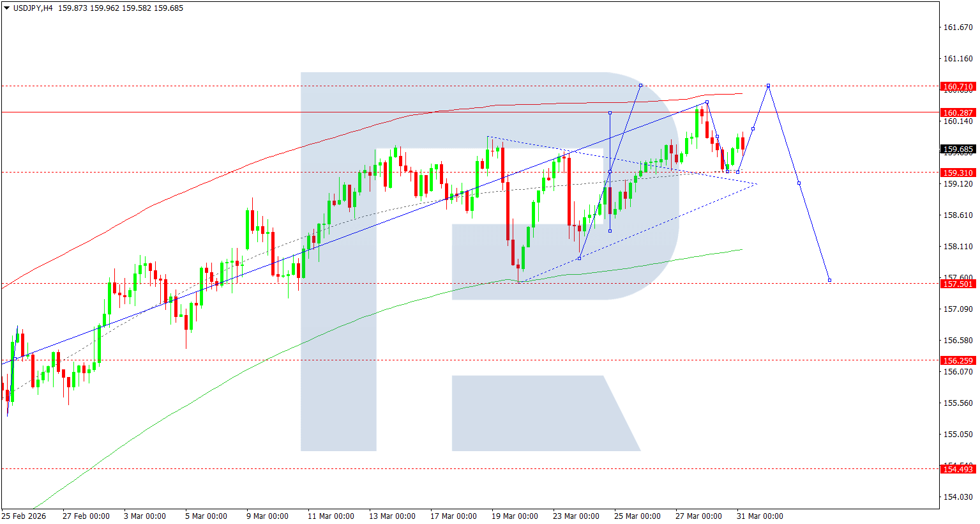Select the red 160.710 price label

(958, 86)
